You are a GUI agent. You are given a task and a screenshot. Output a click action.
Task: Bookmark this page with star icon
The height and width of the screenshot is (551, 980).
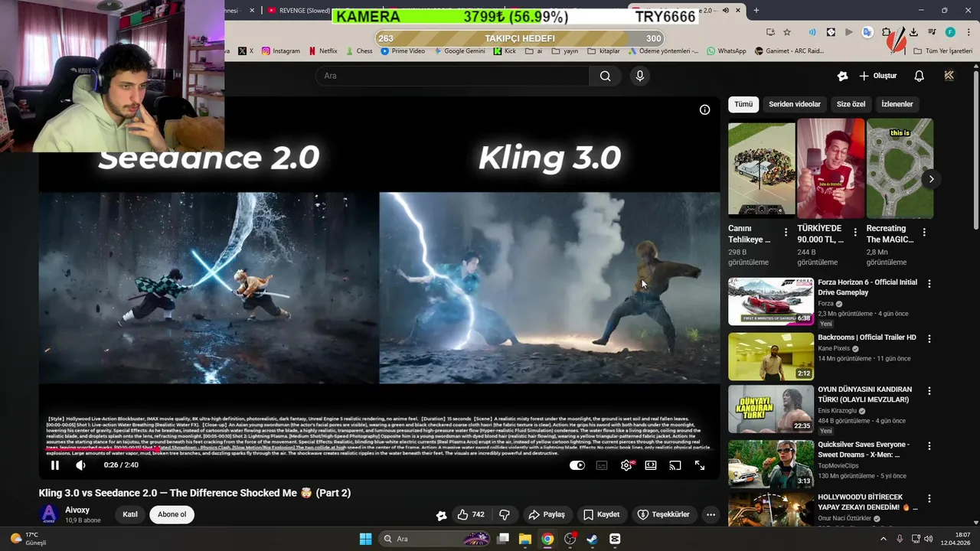click(787, 32)
